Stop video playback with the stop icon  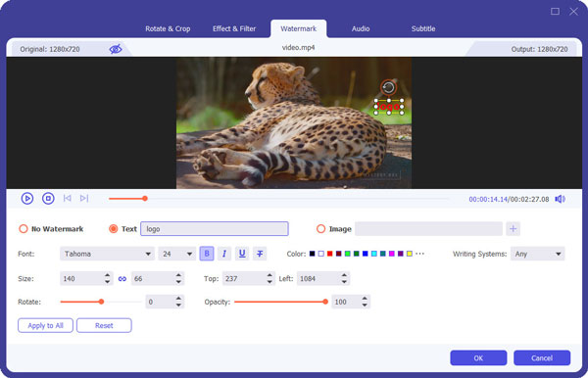pyautogui.click(x=48, y=198)
